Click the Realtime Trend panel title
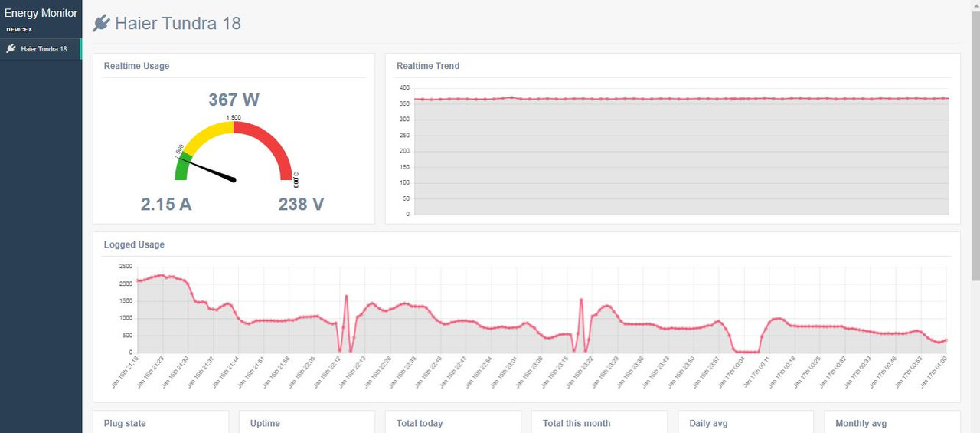The height and width of the screenshot is (433, 980). pyautogui.click(x=428, y=66)
